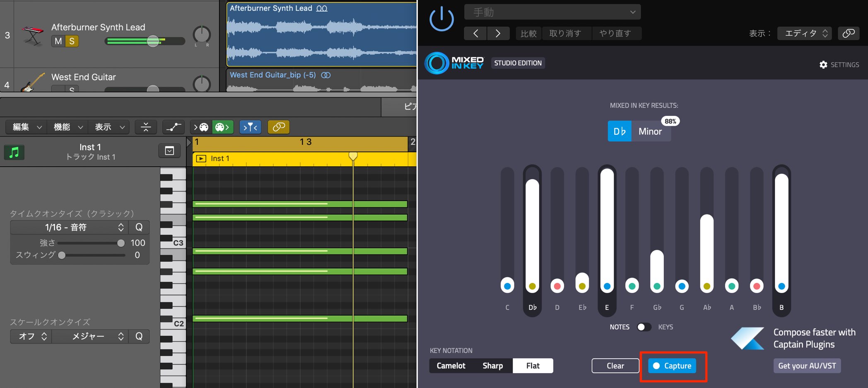Click the Clear button
The image size is (868, 388).
(x=615, y=366)
